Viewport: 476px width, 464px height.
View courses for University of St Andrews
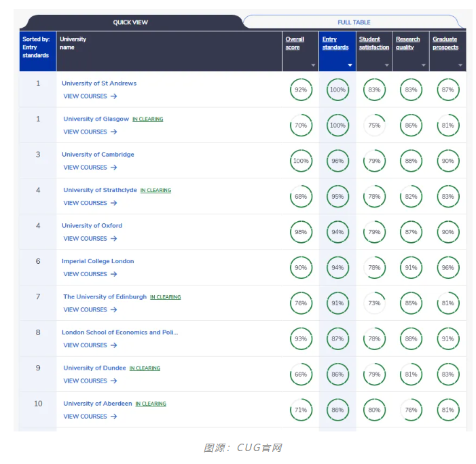click(x=90, y=96)
